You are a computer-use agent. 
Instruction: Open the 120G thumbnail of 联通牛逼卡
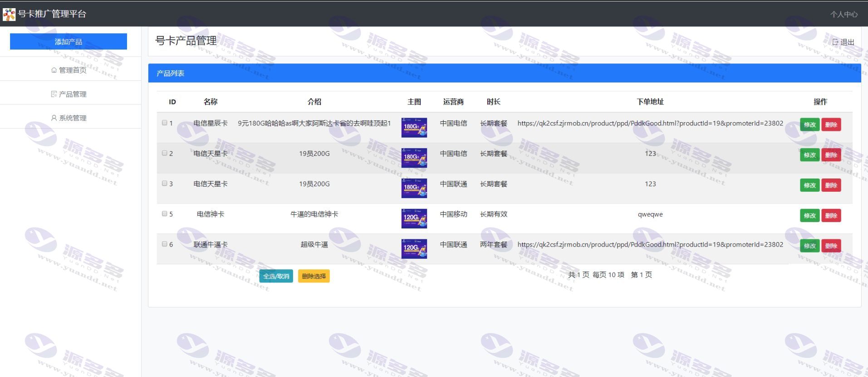click(414, 249)
